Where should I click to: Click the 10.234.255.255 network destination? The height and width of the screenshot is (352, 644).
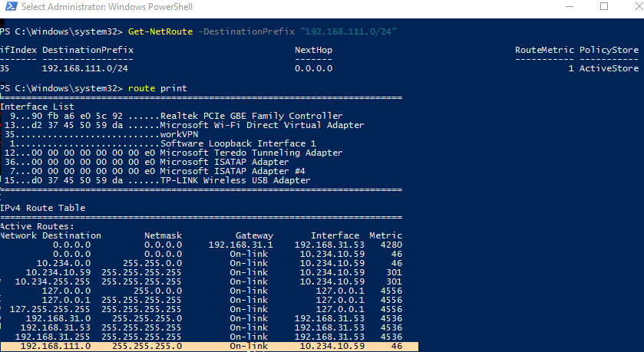52,282
